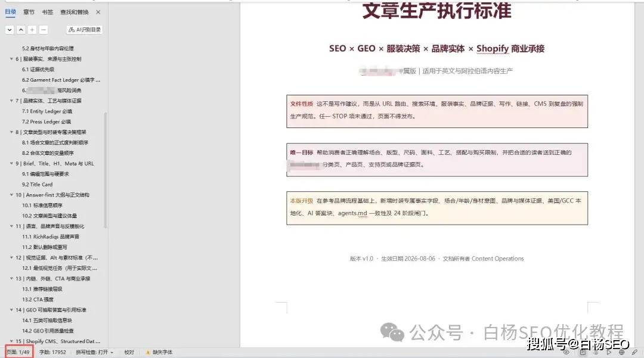Image resolution: width=644 pixels, height=358 pixels.
Task: Click the 文件性质 callout paragraph
Action: (x=437, y=111)
